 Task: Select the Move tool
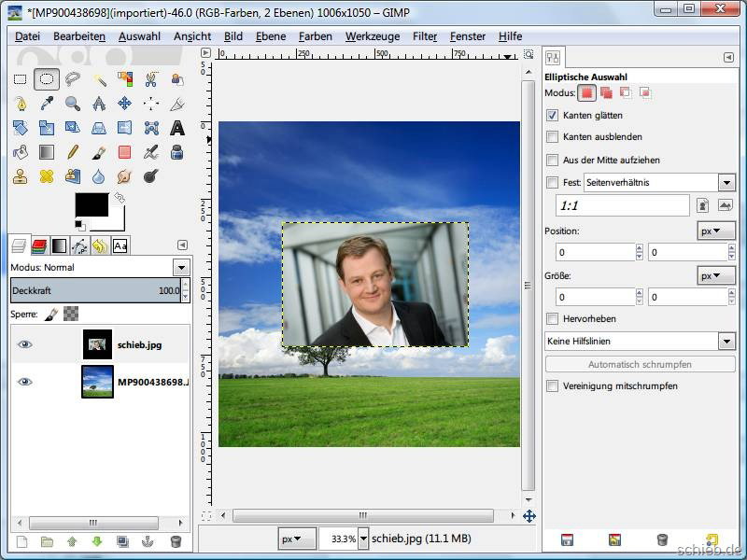coord(124,104)
